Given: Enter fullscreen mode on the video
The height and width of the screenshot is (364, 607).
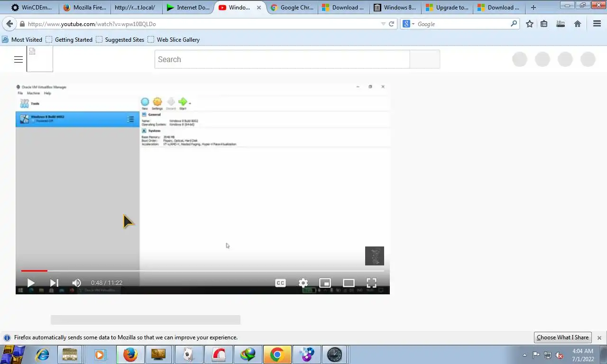Looking at the screenshot, I should 371,283.
